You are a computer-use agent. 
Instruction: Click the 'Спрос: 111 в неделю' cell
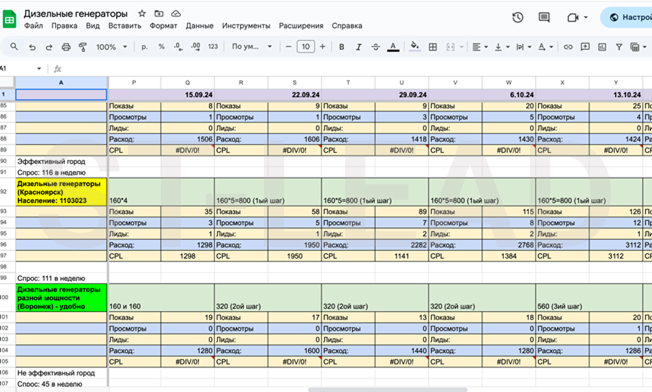61,278
